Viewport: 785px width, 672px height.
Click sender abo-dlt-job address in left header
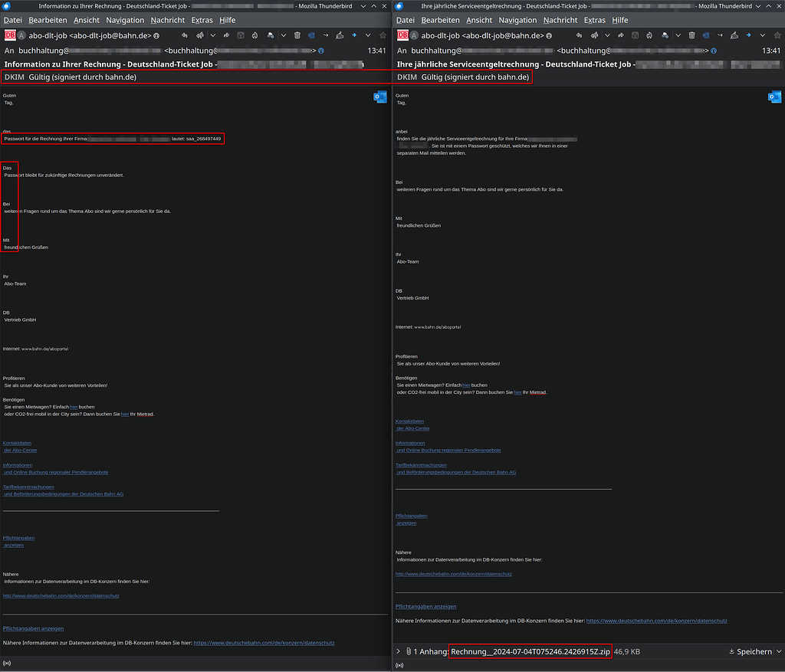[89, 36]
